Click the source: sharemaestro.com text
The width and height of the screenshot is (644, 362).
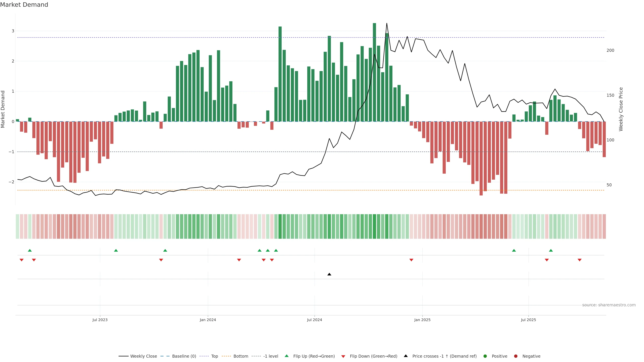point(609,305)
